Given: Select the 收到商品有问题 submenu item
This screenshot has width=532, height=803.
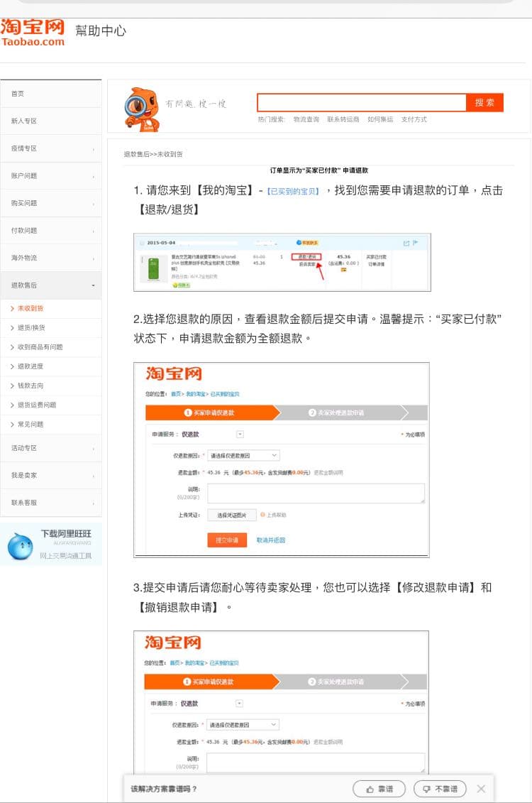Looking at the screenshot, I should [50, 347].
